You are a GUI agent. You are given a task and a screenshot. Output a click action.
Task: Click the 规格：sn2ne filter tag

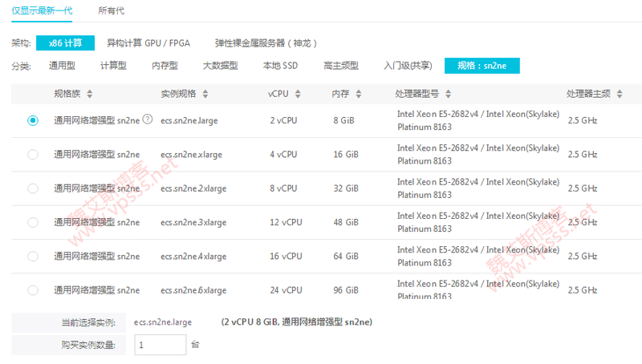click(x=482, y=66)
